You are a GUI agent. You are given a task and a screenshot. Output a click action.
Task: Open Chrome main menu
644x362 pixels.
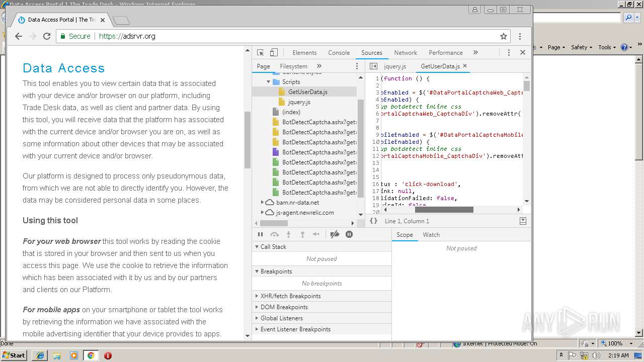(x=520, y=36)
